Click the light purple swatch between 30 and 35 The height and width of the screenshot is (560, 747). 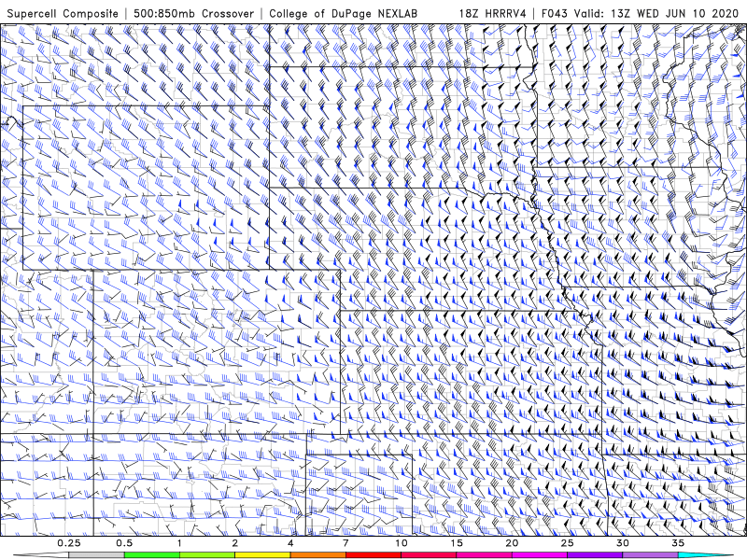pyautogui.click(x=650, y=555)
